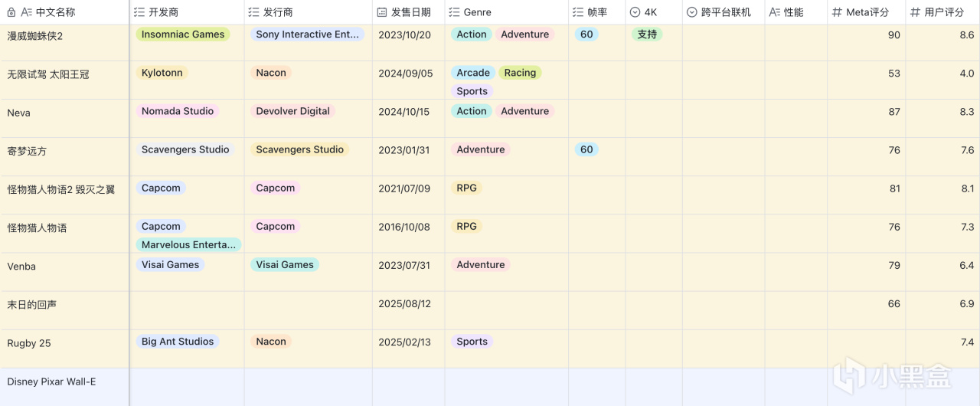Select the 无限试驾 太阳王冠 name cell

click(64, 80)
